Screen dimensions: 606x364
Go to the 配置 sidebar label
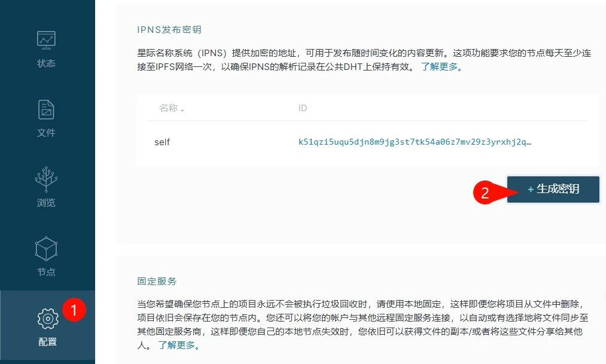pyautogui.click(x=47, y=342)
